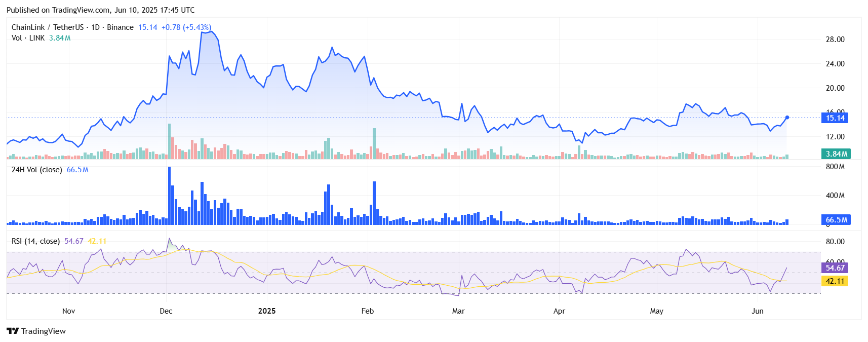Click the 2025 label on time axis
Viewport: 868px width, 342px height.
[267, 311]
